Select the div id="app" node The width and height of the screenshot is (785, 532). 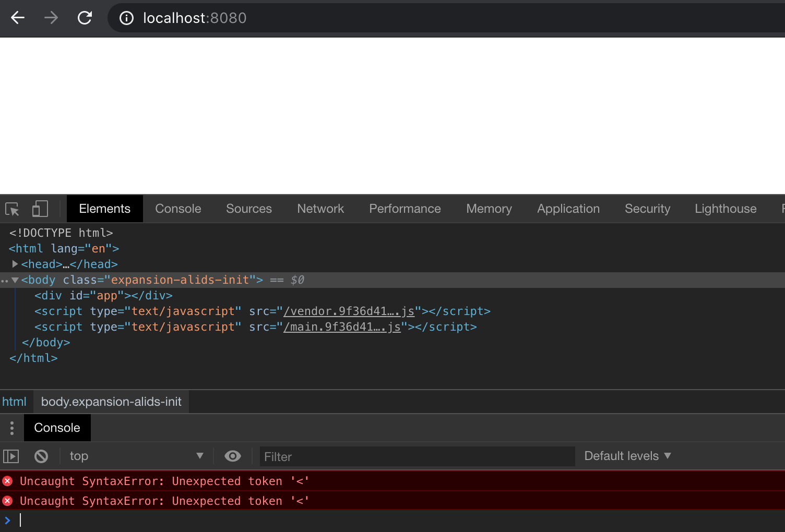[x=103, y=296]
